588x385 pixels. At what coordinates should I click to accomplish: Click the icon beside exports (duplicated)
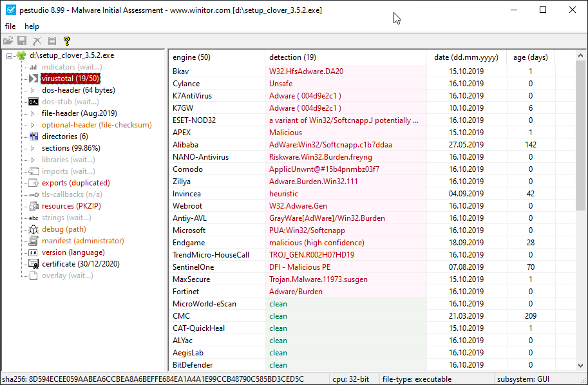pos(33,183)
